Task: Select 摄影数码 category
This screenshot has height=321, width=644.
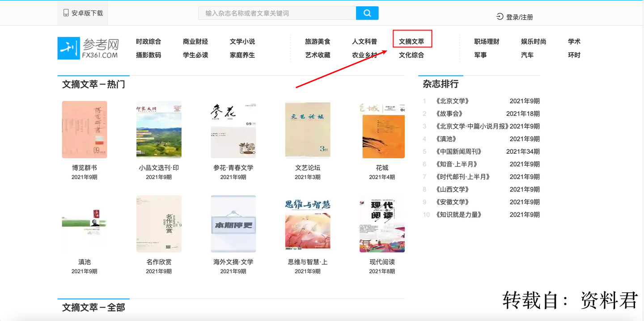Action: tap(148, 55)
